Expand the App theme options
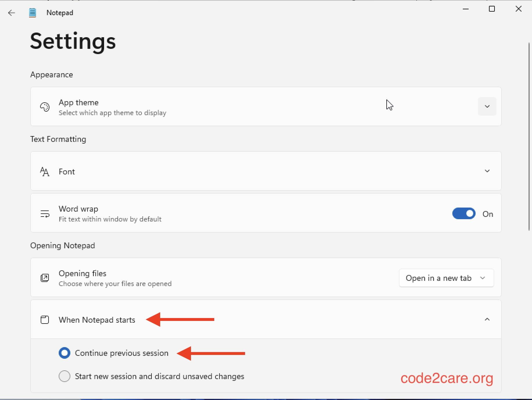The width and height of the screenshot is (532, 400). (487, 106)
